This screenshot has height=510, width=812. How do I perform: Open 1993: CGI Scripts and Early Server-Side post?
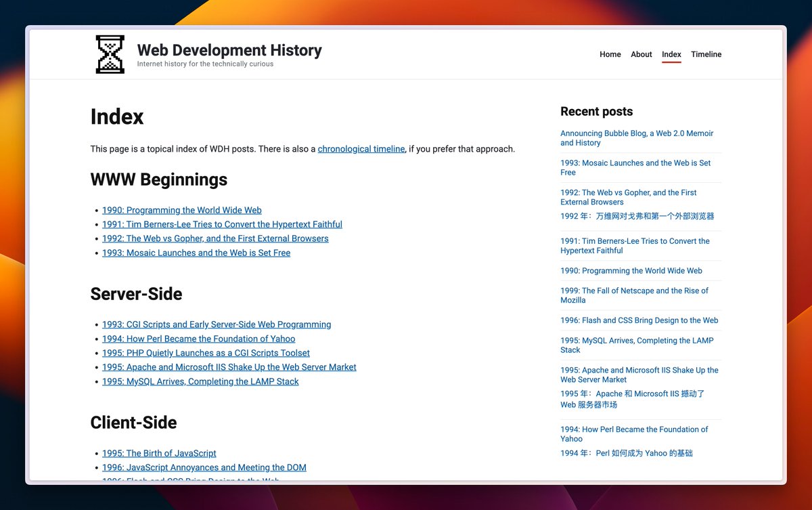click(x=217, y=324)
